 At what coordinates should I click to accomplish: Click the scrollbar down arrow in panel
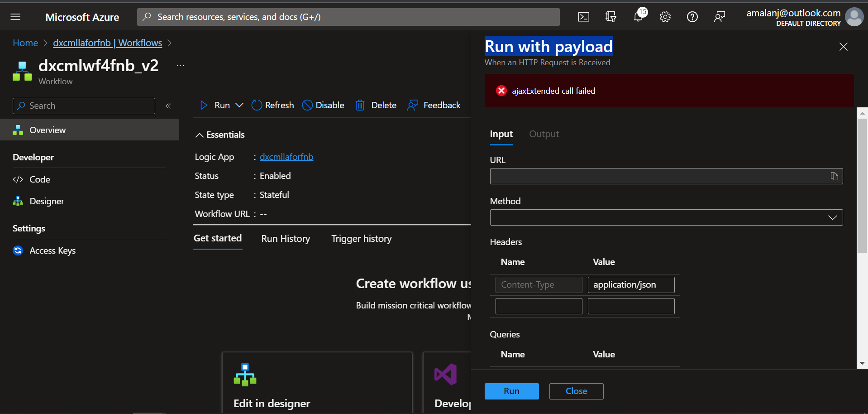863,363
